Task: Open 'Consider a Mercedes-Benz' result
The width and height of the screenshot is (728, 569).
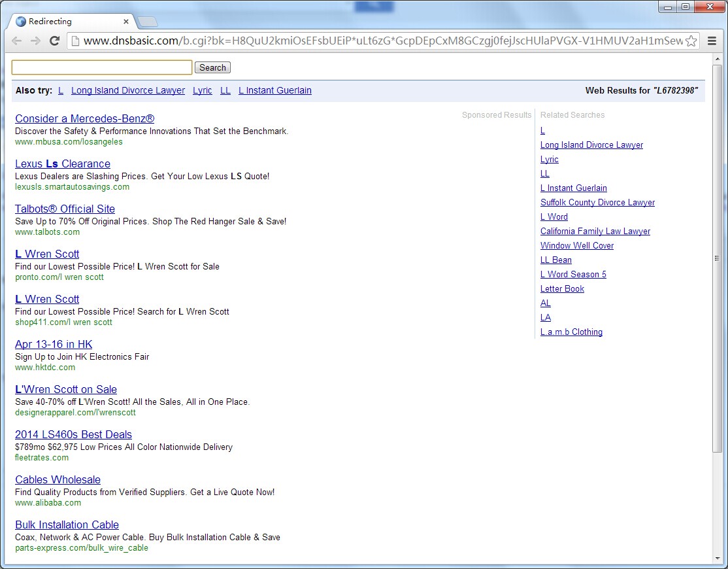Action: [x=84, y=119]
